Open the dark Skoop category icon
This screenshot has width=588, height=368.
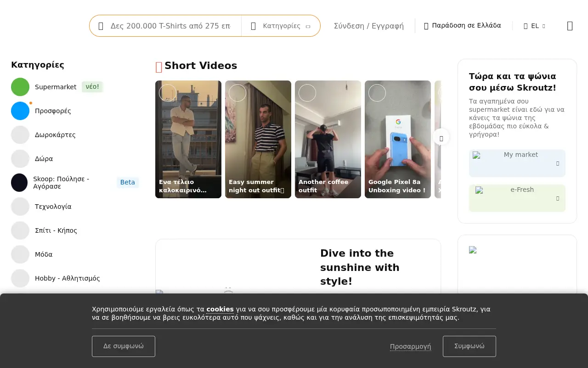19,183
